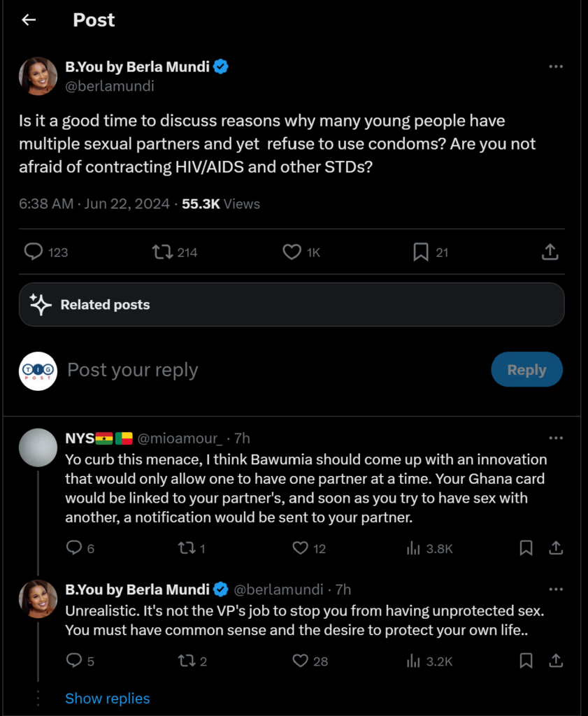588x716 pixels.
Task: Open Berla Mundi's profile picture on main post
Action: click(38, 76)
